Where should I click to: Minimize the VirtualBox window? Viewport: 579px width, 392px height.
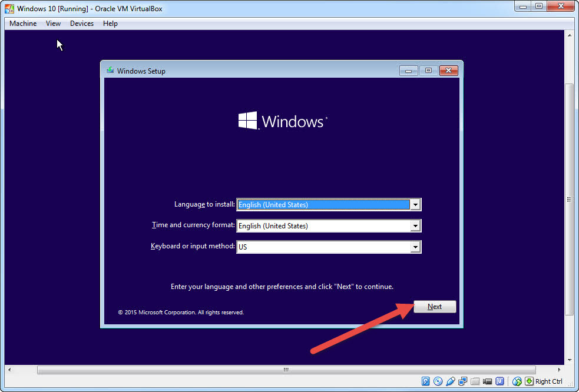[x=523, y=6]
